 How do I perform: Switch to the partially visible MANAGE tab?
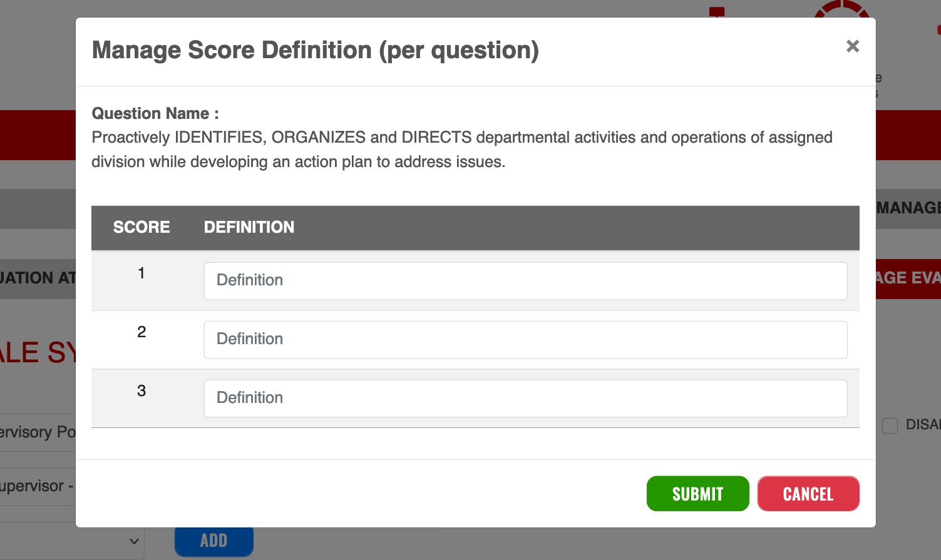(x=908, y=208)
